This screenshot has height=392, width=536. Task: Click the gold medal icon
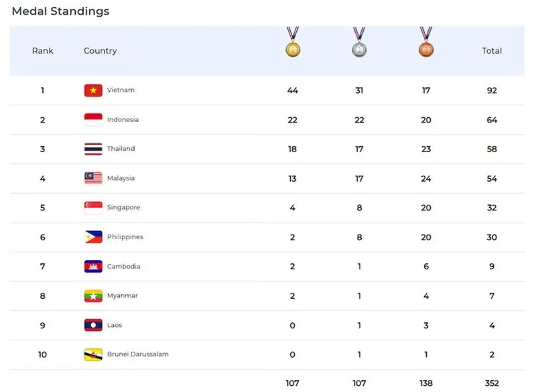[293, 49]
